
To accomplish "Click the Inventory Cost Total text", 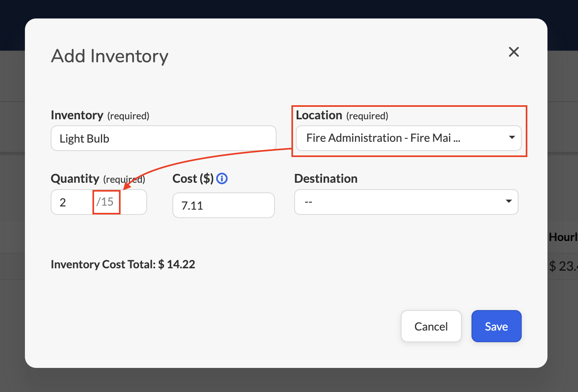I will (x=123, y=264).
